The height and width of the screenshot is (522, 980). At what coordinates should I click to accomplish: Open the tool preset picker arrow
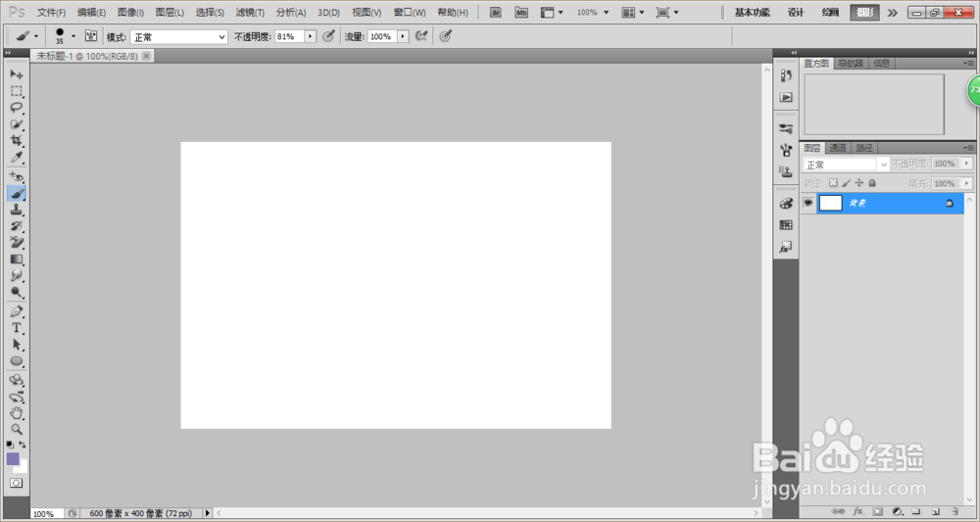click(x=35, y=36)
